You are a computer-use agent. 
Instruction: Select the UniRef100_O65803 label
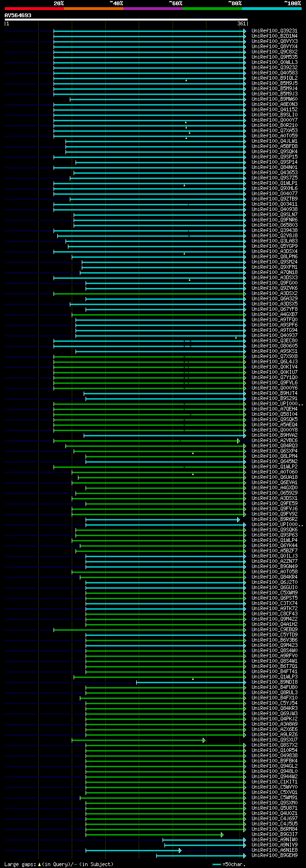click(274, 225)
